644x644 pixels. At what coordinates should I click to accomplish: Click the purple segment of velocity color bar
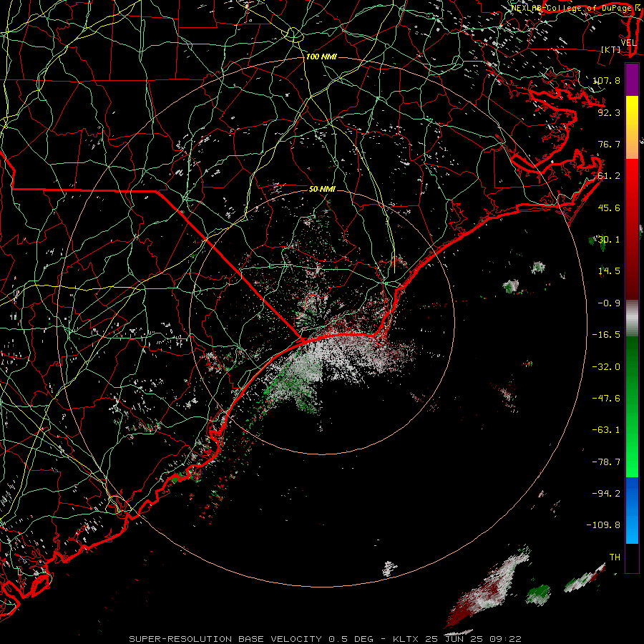pyautogui.click(x=632, y=79)
